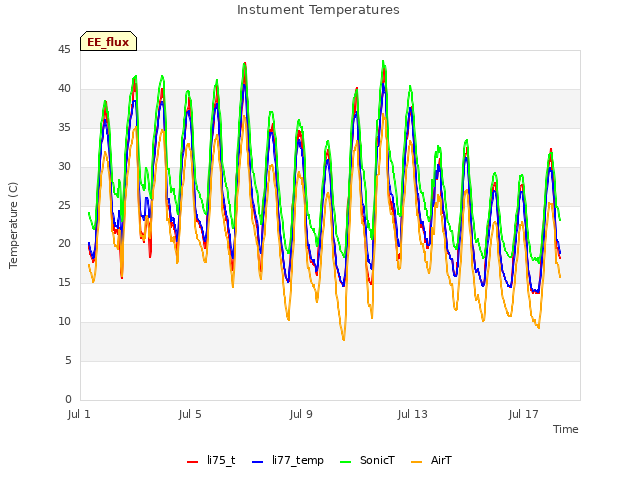The height and width of the screenshot is (480, 640).
Task: Click the blue li77_temp legend swatch
Action: point(258,462)
